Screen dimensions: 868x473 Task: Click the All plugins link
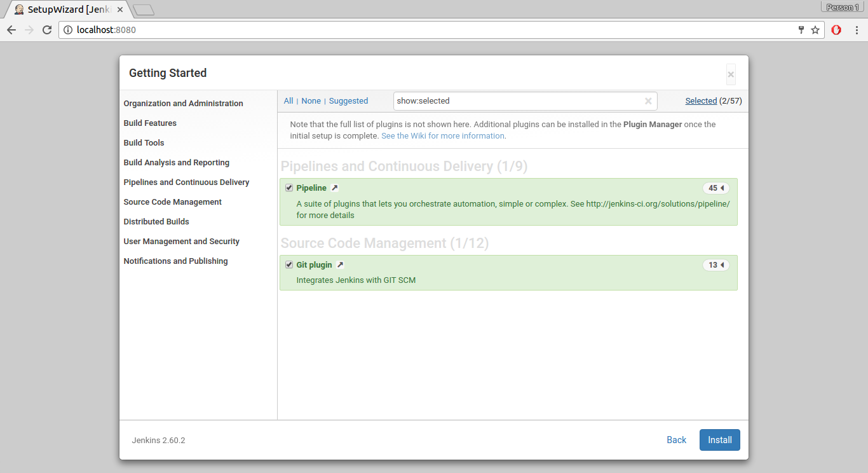pos(288,101)
